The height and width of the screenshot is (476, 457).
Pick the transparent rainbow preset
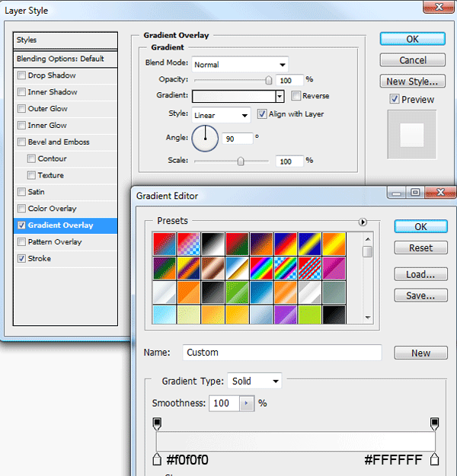[x=286, y=268]
